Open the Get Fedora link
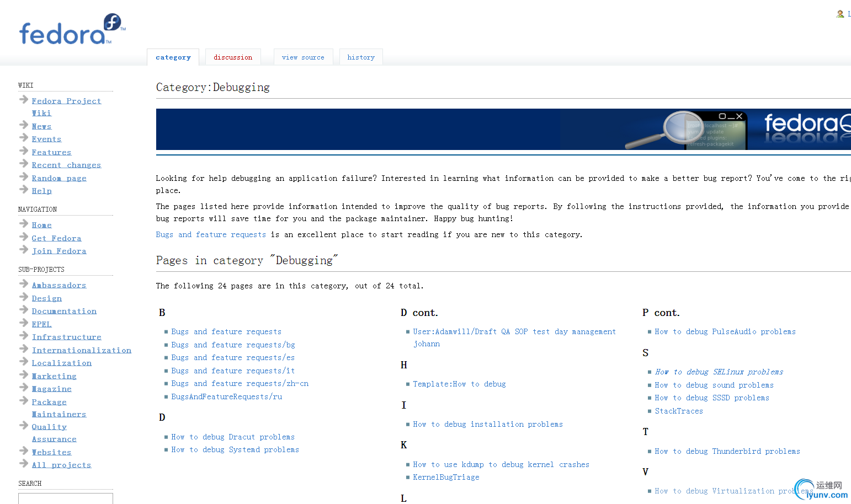 (x=56, y=238)
